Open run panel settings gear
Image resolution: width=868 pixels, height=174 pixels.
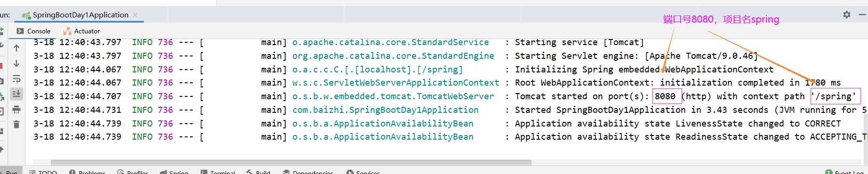(x=847, y=15)
